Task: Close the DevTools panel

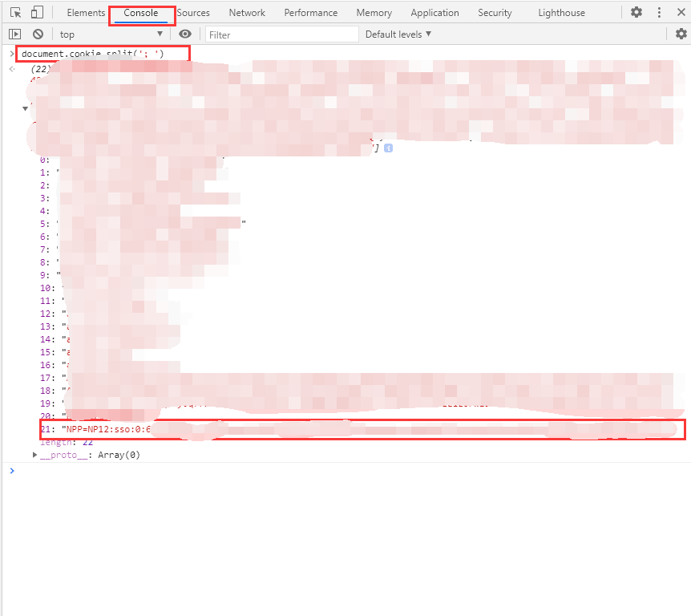Action: pyautogui.click(x=681, y=13)
